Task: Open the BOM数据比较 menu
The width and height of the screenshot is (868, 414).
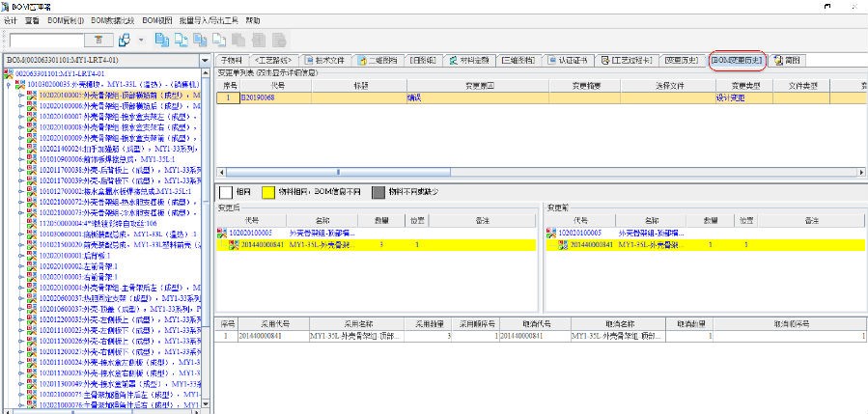Action: [x=114, y=20]
